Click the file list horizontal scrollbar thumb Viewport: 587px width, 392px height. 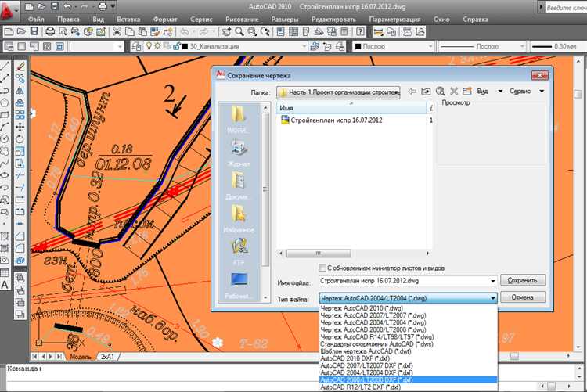point(319,254)
